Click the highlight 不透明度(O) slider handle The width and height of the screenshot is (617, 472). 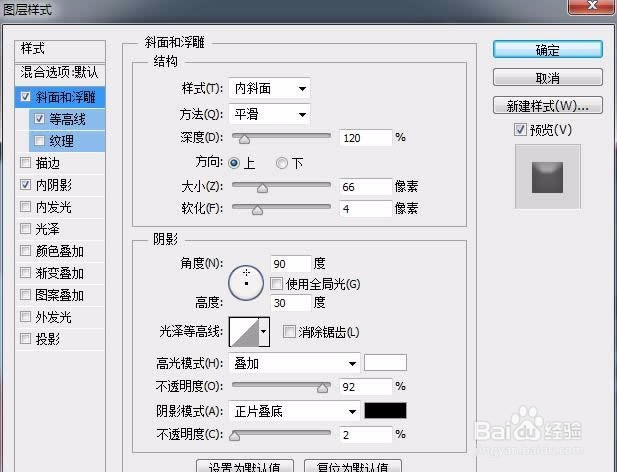click(x=322, y=388)
